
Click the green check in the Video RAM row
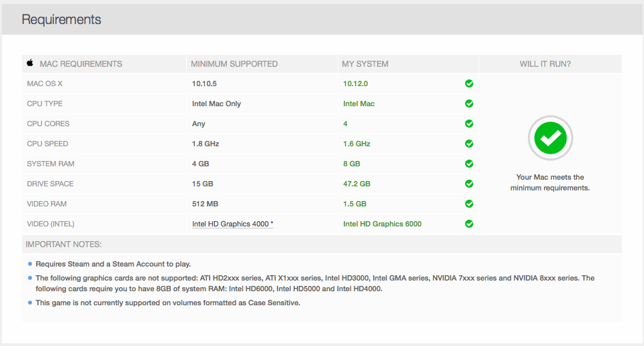tap(469, 204)
